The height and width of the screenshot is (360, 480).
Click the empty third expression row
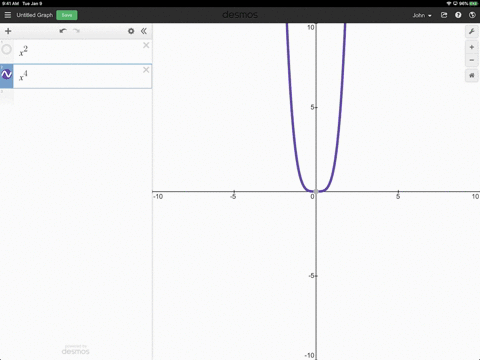(76, 97)
